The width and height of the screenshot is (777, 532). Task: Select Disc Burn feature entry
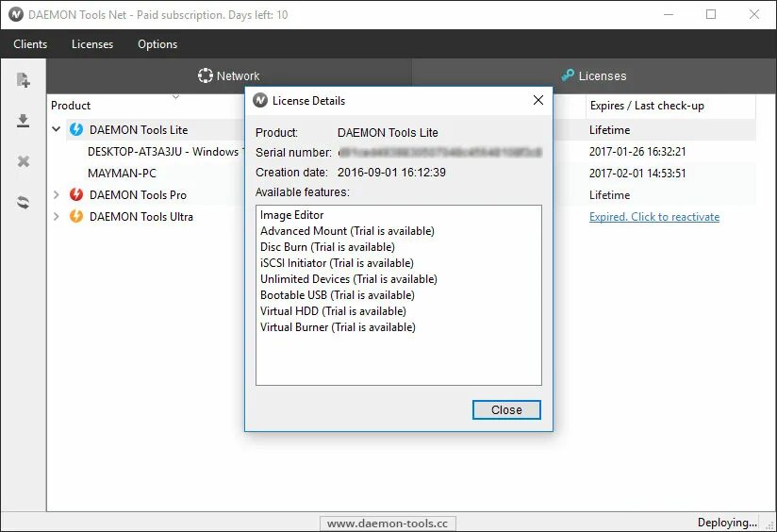(x=327, y=247)
